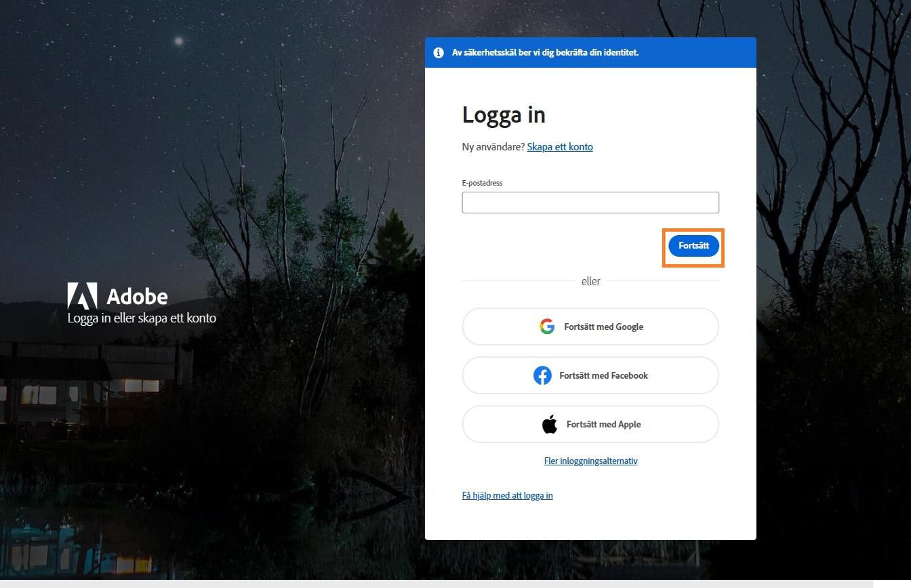Image resolution: width=911 pixels, height=588 pixels.
Task: Click the Logga in heading
Action: [x=504, y=115]
